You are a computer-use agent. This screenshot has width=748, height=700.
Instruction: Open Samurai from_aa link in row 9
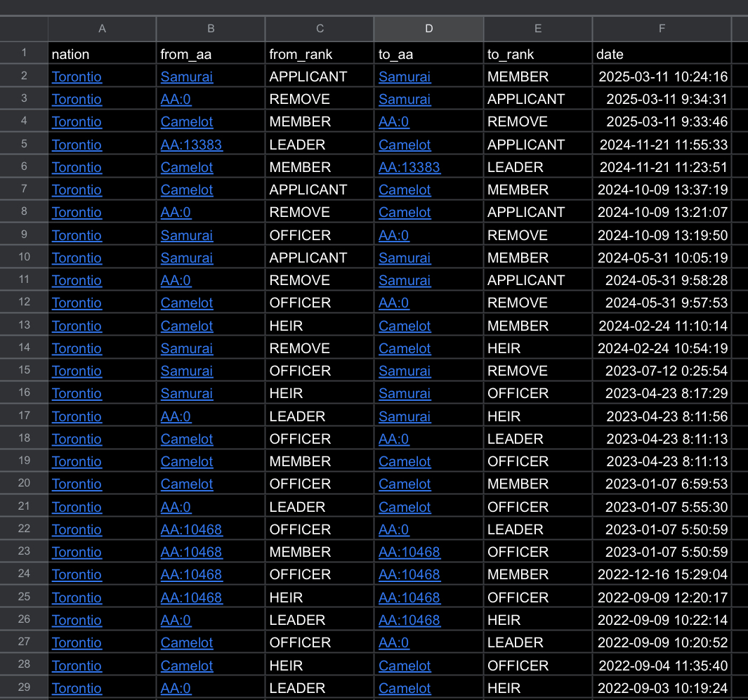(187, 235)
